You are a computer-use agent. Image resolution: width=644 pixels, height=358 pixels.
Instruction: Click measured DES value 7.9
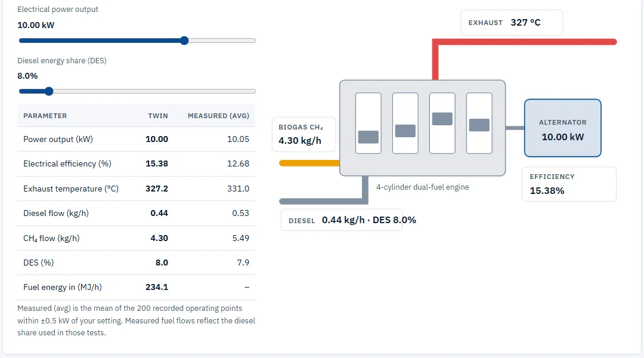243,263
